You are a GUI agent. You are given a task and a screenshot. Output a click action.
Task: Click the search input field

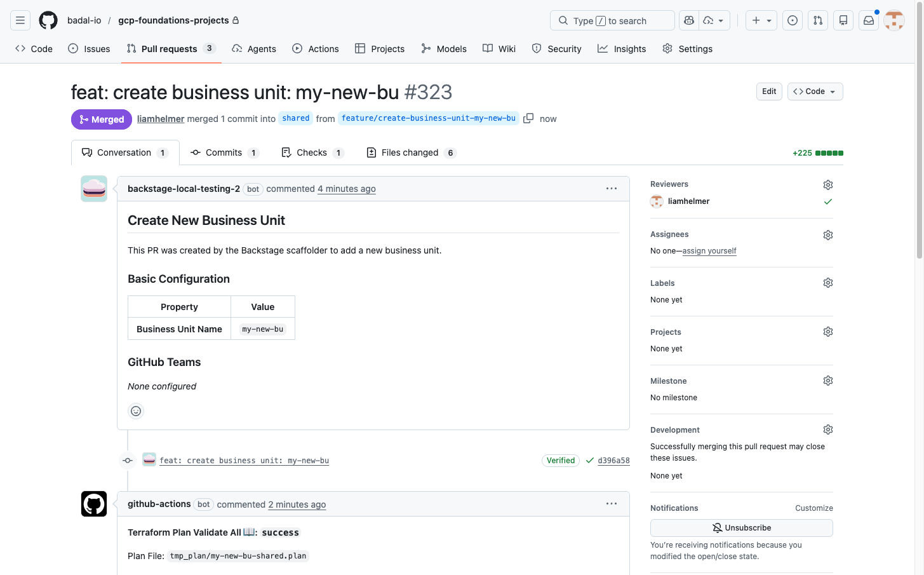point(612,20)
